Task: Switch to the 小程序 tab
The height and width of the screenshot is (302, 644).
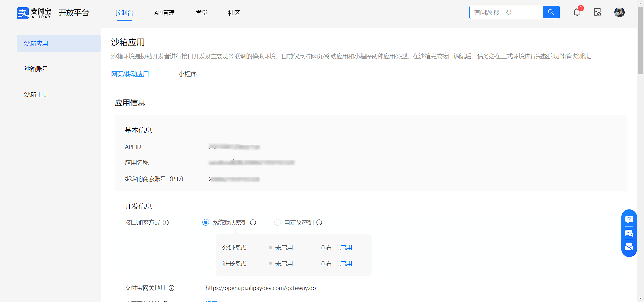Action: [x=187, y=74]
